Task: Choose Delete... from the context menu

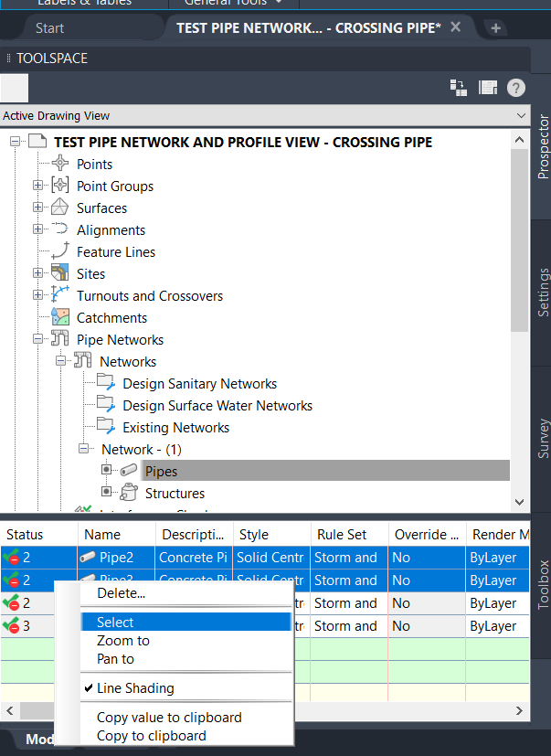Action: click(185, 593)
